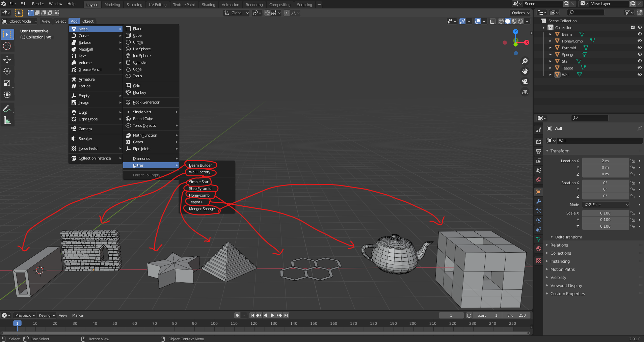Select the Scale tool
The width and height of the screenshot is (644, 342).
point(7,83)
